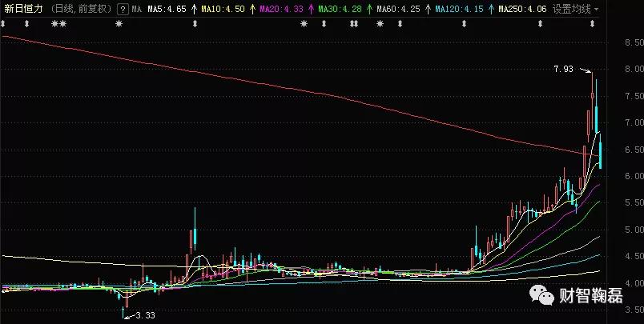Click the 5.50 price axis label
644x324 pixels.
tap(634, 202)
